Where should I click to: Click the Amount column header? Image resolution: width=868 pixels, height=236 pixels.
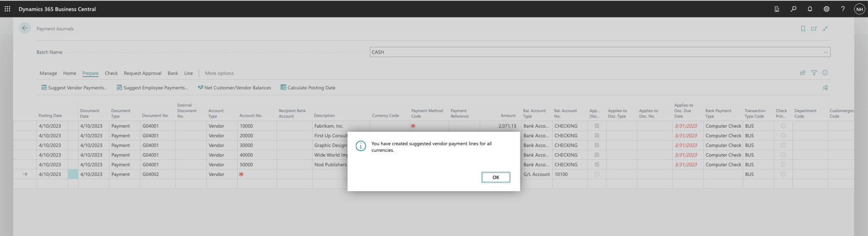(508, 115)
